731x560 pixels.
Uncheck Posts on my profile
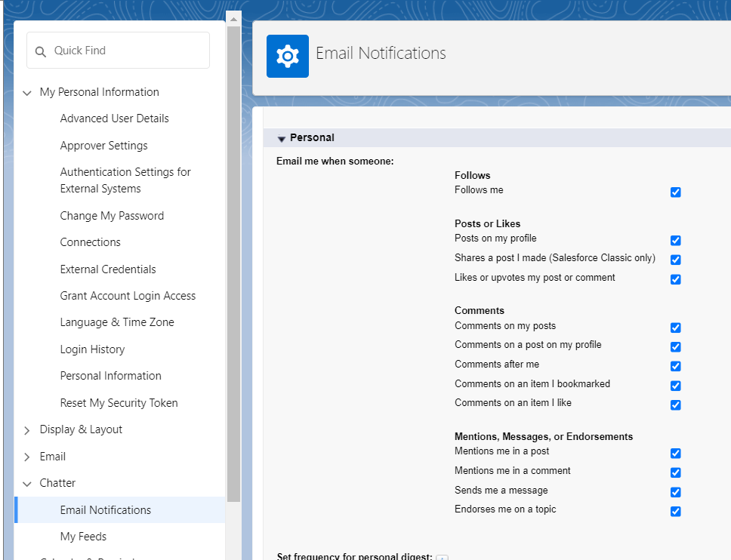tap(676, 241)
